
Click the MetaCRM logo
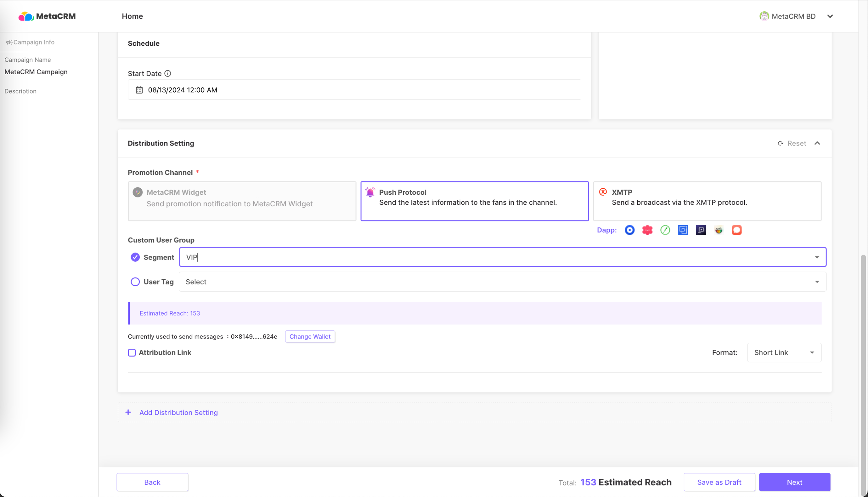(x=47, y=16)
